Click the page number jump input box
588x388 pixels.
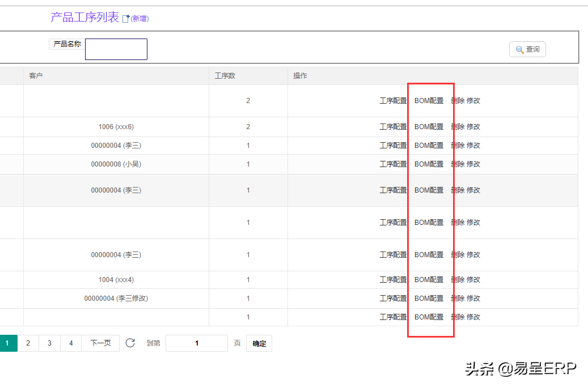tap(197, 343)
